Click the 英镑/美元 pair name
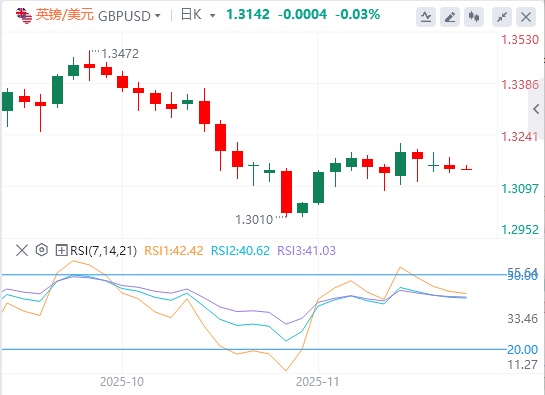 [x=65, y=15]
